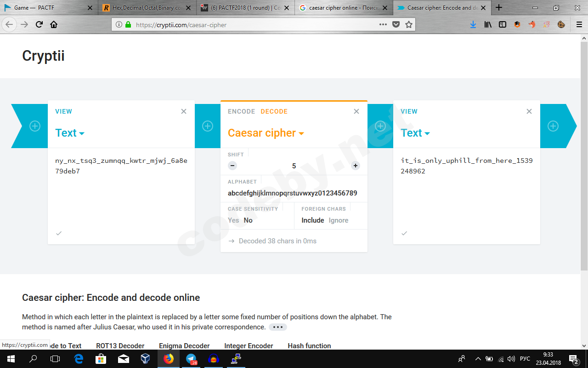This screenshot has height=368, width=588.
Task: Click the address bar URL
Action: [181, 25]
